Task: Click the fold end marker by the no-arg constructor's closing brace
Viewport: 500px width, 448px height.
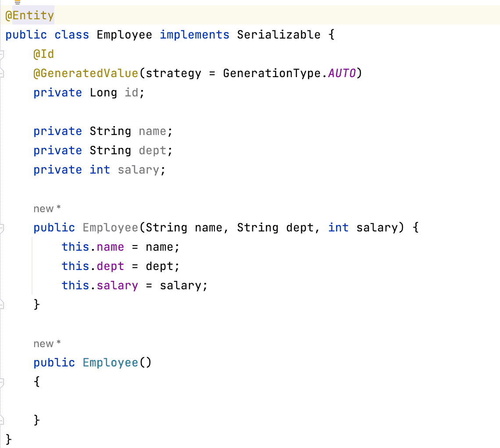Action: click(x=2, y=420)
